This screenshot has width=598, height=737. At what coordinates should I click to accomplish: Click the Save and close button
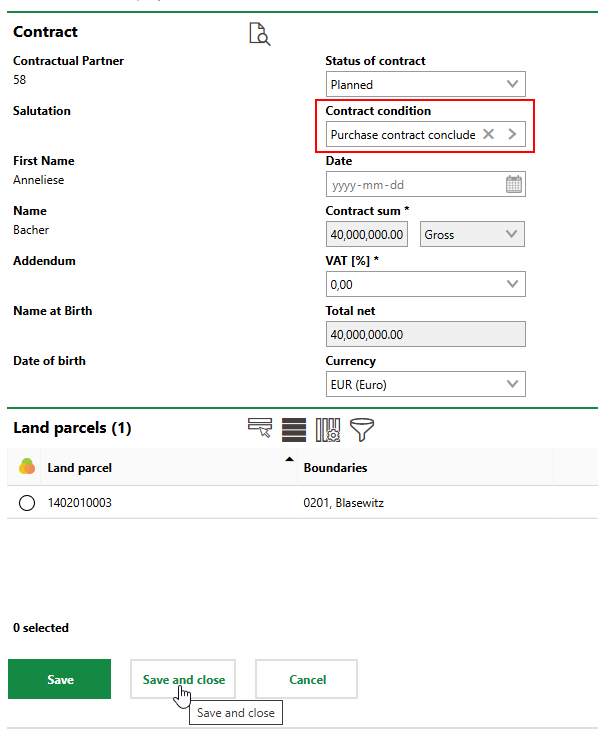point(183,679)
